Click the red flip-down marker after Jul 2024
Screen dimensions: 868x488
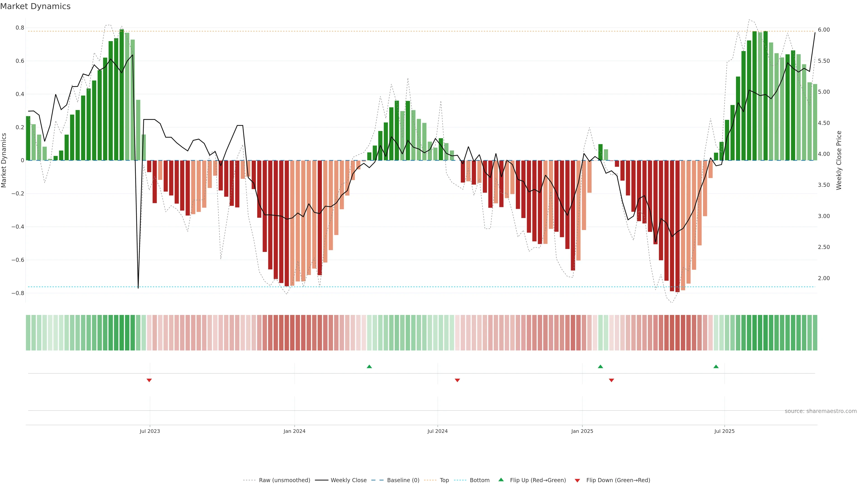point(457,380)
